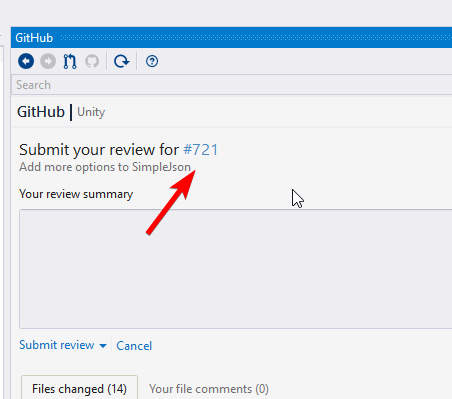
Task: Click the 'Submit your review for' heading
Action: pos(99,150)
